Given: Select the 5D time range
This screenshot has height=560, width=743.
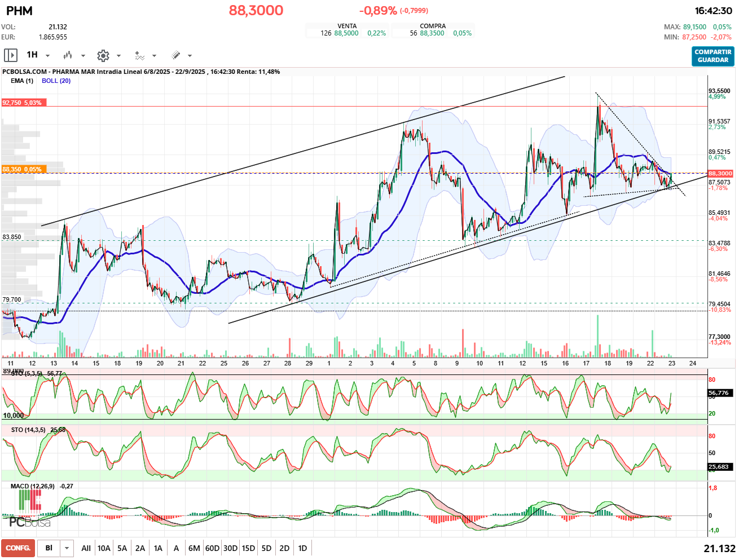Looking at the screenshot, I should point(266,548).
